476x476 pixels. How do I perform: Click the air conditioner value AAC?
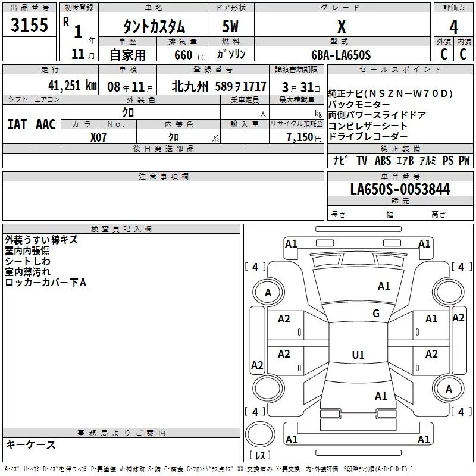point(46,124)
